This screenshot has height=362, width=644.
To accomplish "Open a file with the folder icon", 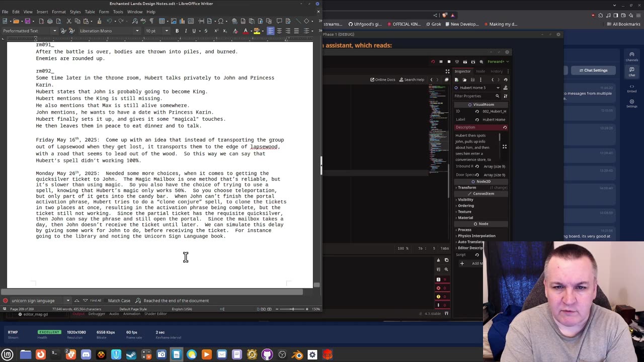I will point(16,21).
